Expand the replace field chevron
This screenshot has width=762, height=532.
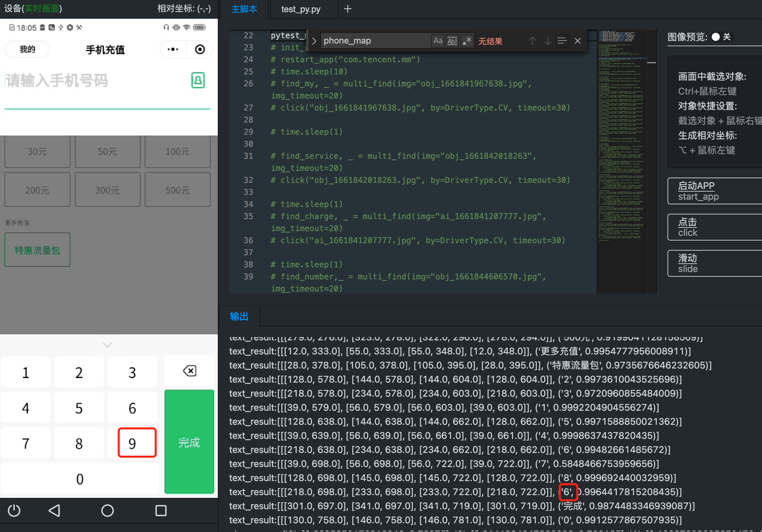tap(314, 41)
